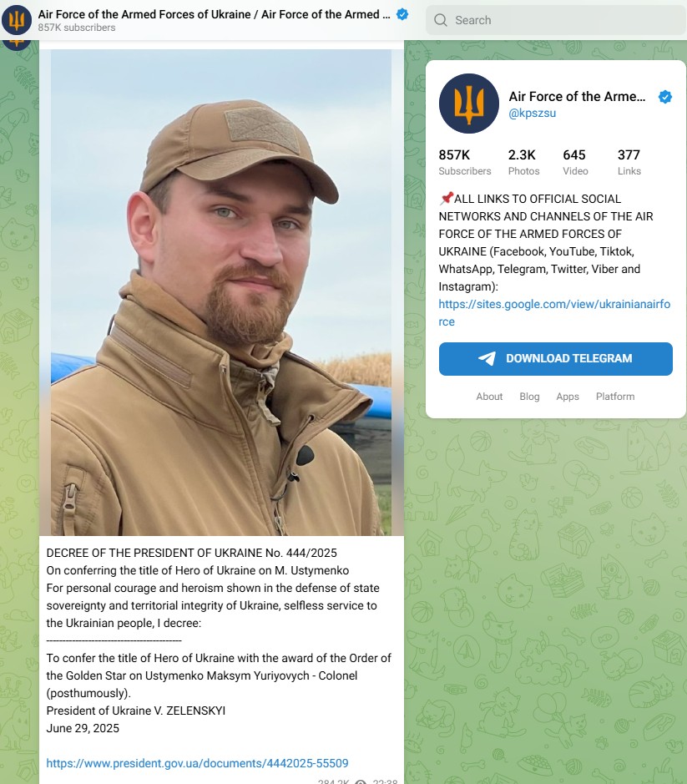Click the large trident avatar in info card
Image resolution: width=687 pixels, height=784 pixels.
(x=468, y=104)
